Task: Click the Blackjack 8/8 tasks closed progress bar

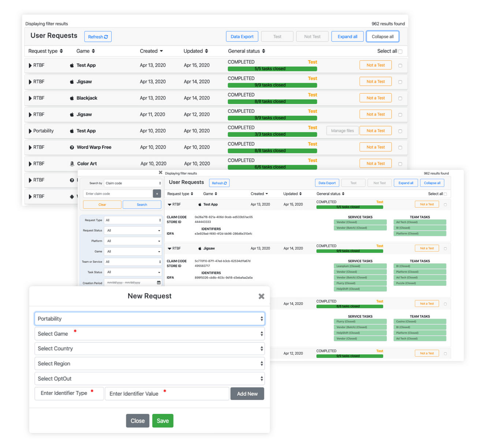Action: tap(272, 101)
